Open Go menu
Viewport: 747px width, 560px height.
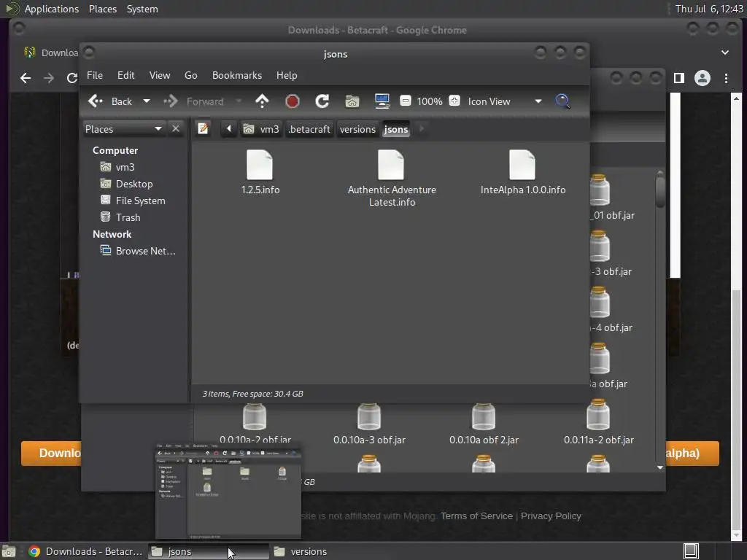(190, 75)
